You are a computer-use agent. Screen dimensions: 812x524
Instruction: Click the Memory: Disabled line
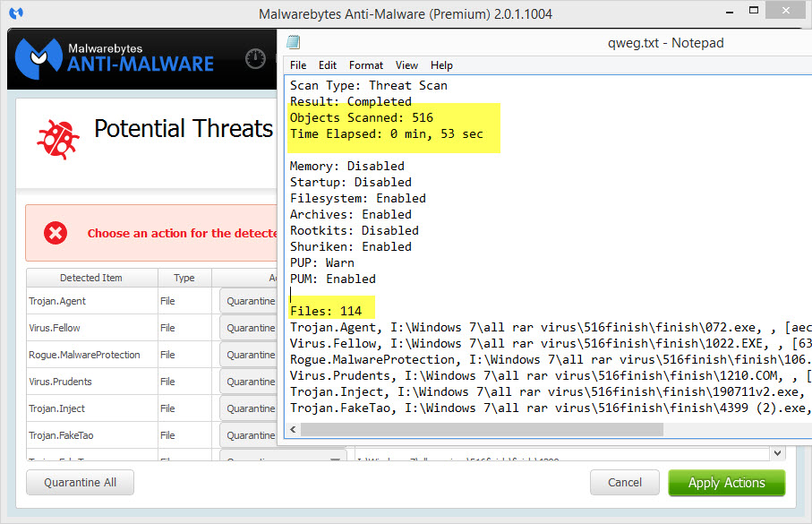tap(347, 166)
